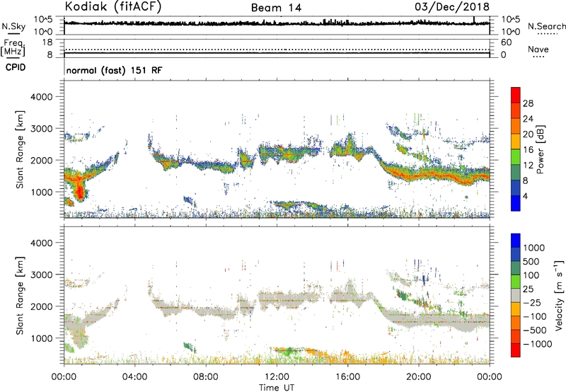
Task: Click the '08:00' time tick label
Action: (206, 377)
